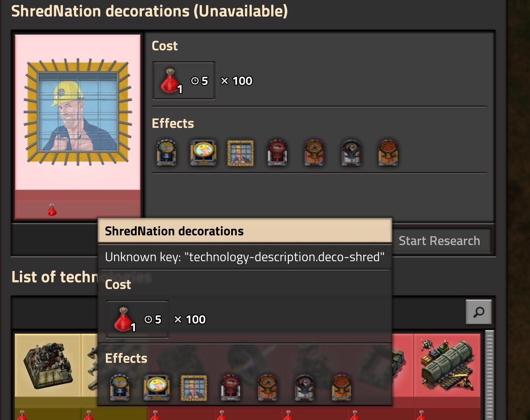Click the tooltip's ShredNation decorations title bar

coord(245,231)
